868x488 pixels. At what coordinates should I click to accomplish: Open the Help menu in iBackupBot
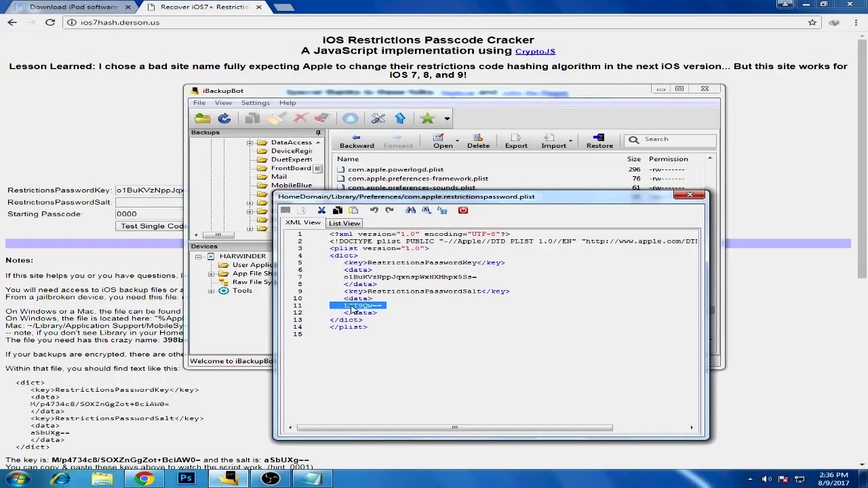pyautogui.click(x=288, y=103)
